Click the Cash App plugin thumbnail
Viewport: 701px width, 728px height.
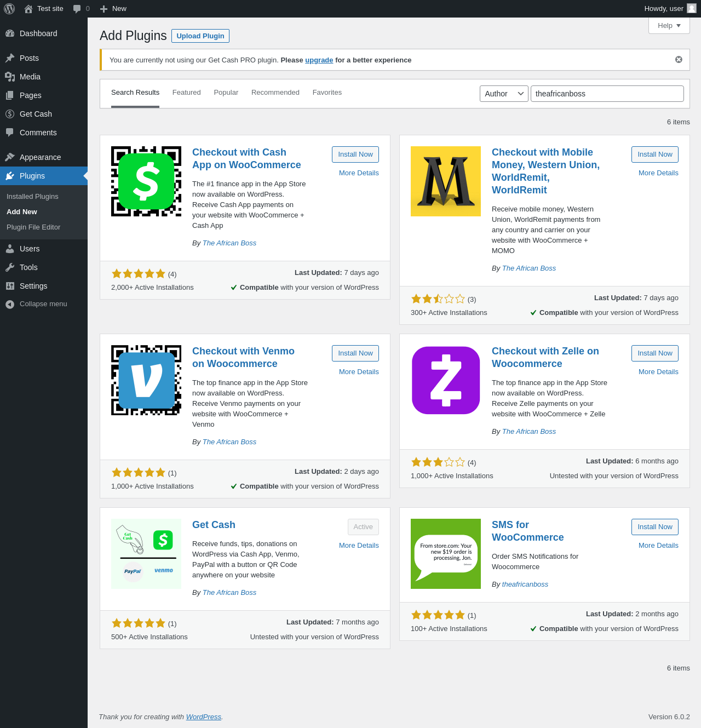[x=146, y=181]
